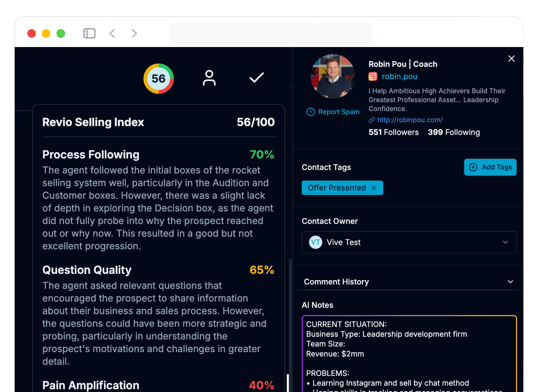Click the VT avatar in Contact Owner
This screenshot has height=392, width=540.
pyautogui.click(x=316, y=242)
